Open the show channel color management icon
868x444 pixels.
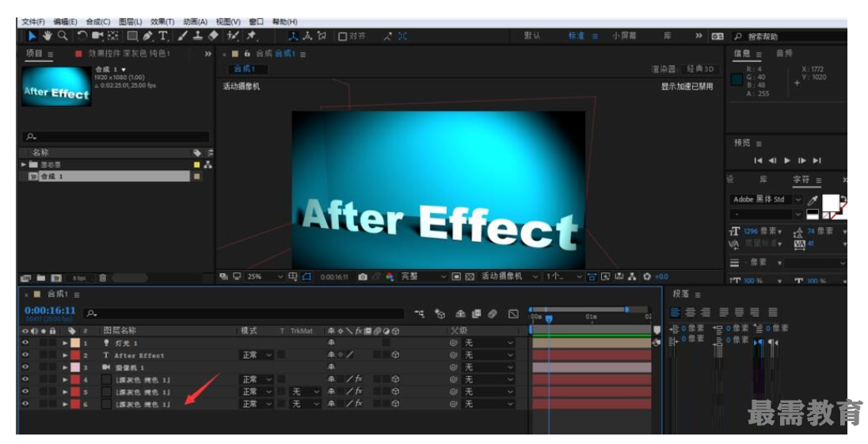(390, 276)
